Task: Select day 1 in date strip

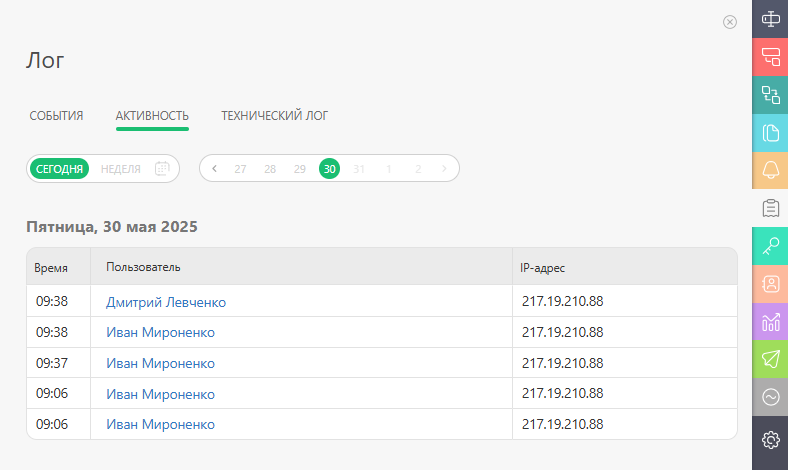Action: tap(388, 169)
